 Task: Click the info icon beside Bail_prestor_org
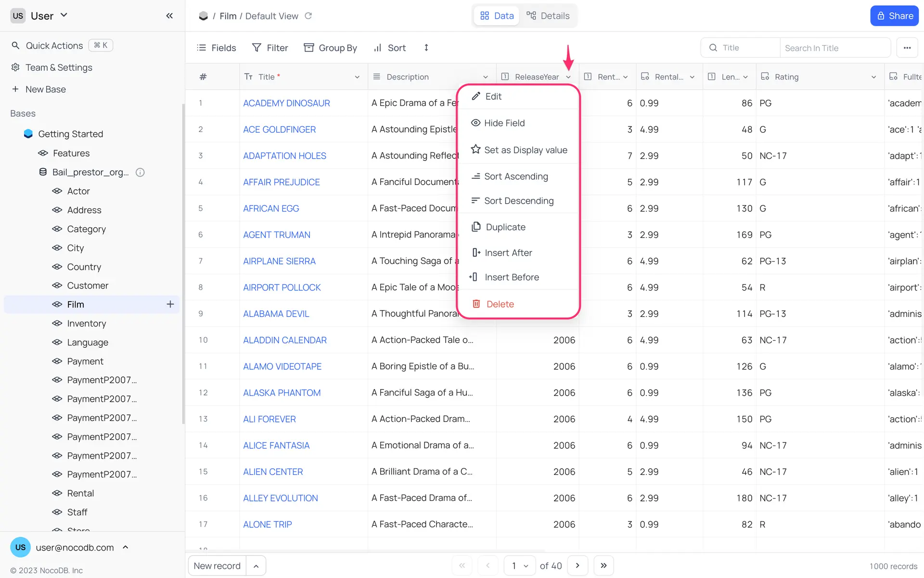pyautogui.click(x=140, y=172)
